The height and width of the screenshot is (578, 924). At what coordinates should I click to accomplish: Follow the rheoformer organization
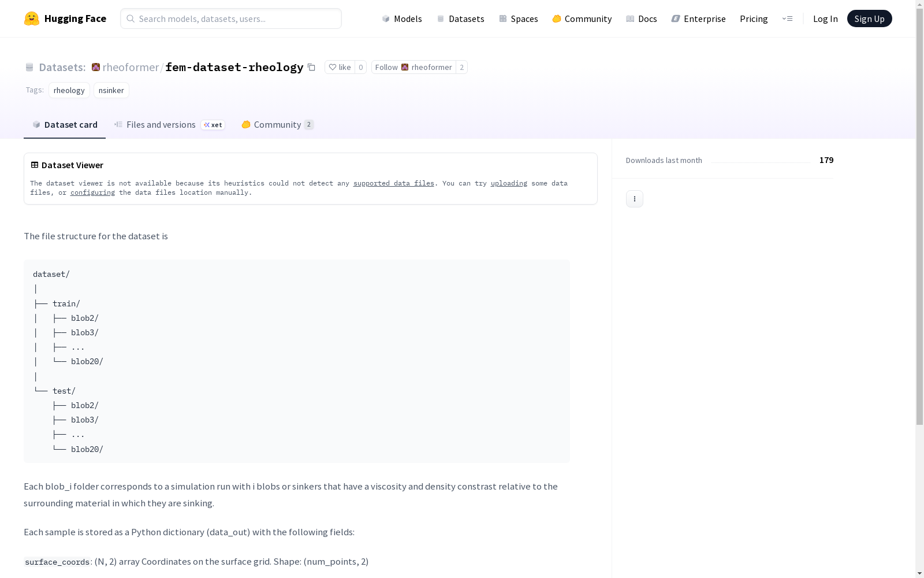(413, 67)
